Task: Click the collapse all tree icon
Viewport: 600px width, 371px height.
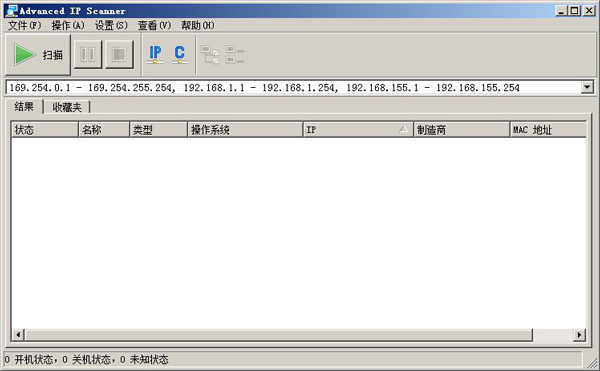Action: (x=235, y=55)
